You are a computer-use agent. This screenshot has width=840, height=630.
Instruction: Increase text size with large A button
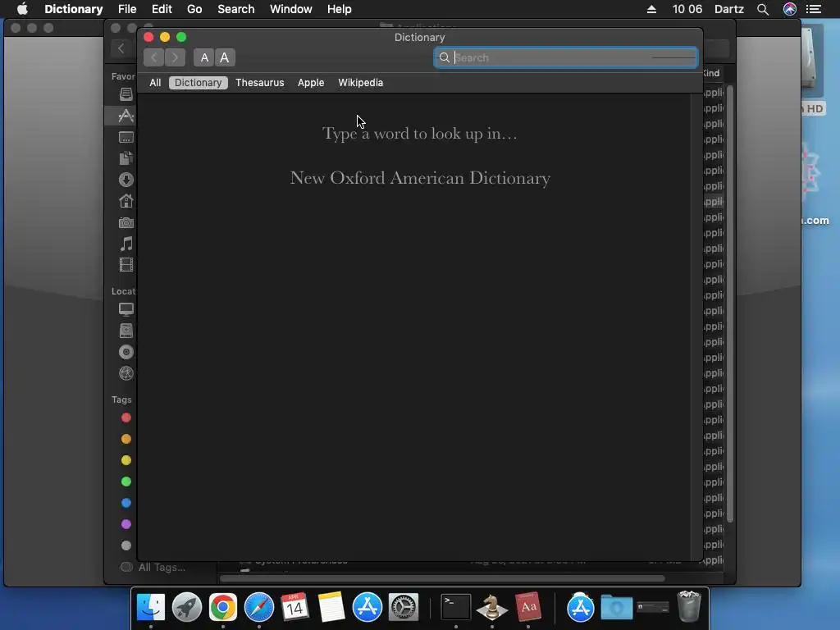[225, 57]
